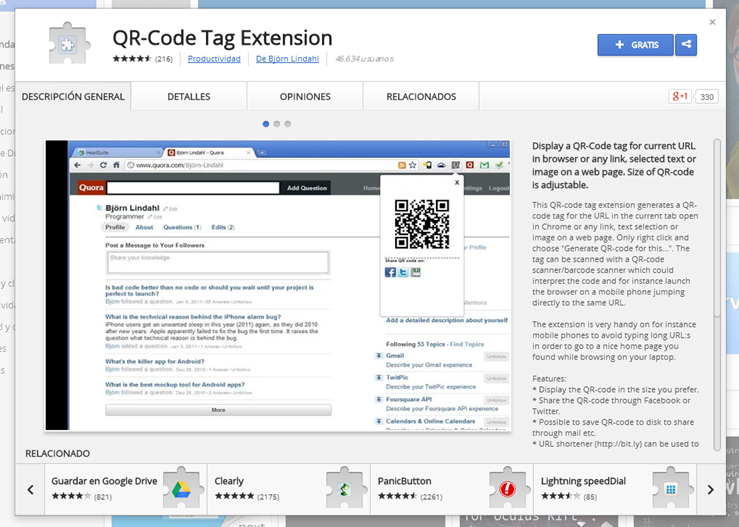Click the star rating with 216 reviews
Screen dimensions: 739x527
click(x=142, y=59)
